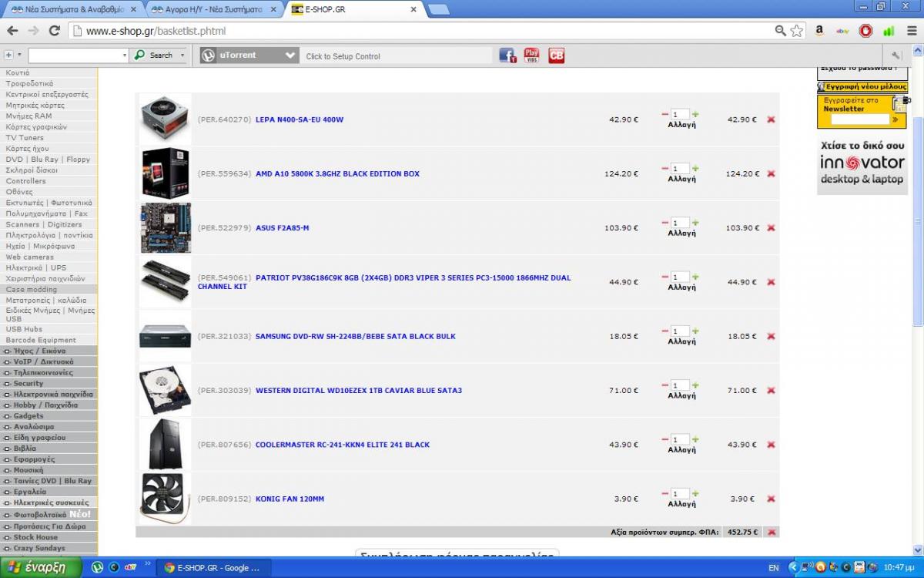Open WESTERN DIGITAL WD10EZEX product link

(x=359, y=391)
